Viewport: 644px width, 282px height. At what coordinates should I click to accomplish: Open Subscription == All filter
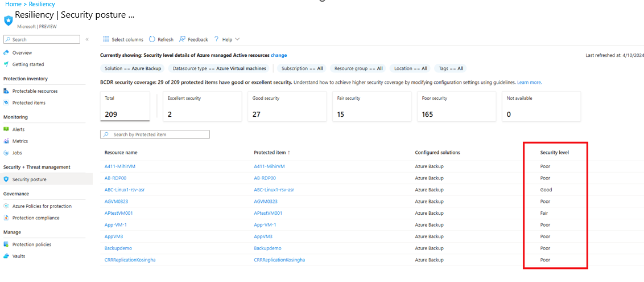click(302, 68)
